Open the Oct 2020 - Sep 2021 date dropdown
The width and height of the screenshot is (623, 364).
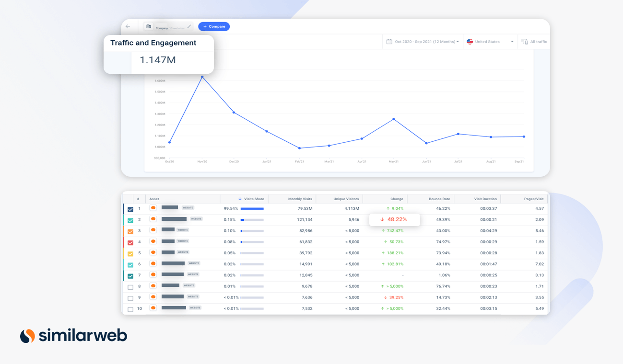click(423, 42)
